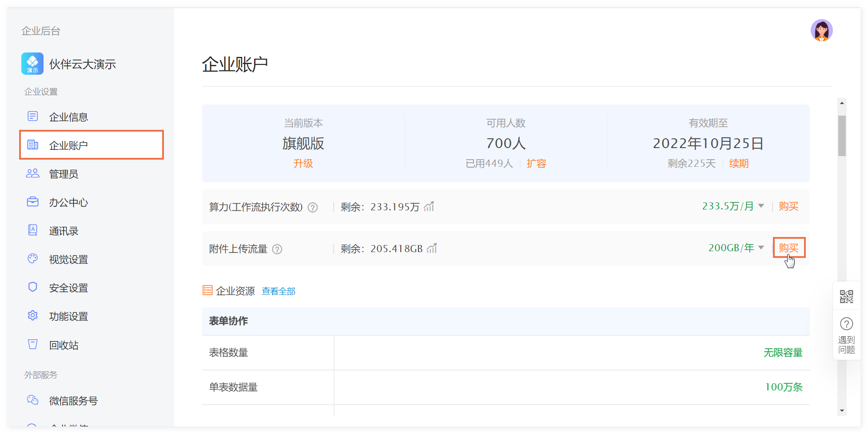The image size is (868, 434).
Task: Click the user avatar in top right
Action: [821, 31]
